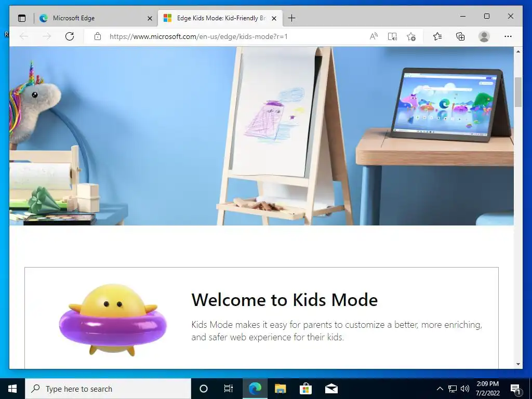Open File Explorer from taskbar
The image size is (532, 399).
point(280,389)
